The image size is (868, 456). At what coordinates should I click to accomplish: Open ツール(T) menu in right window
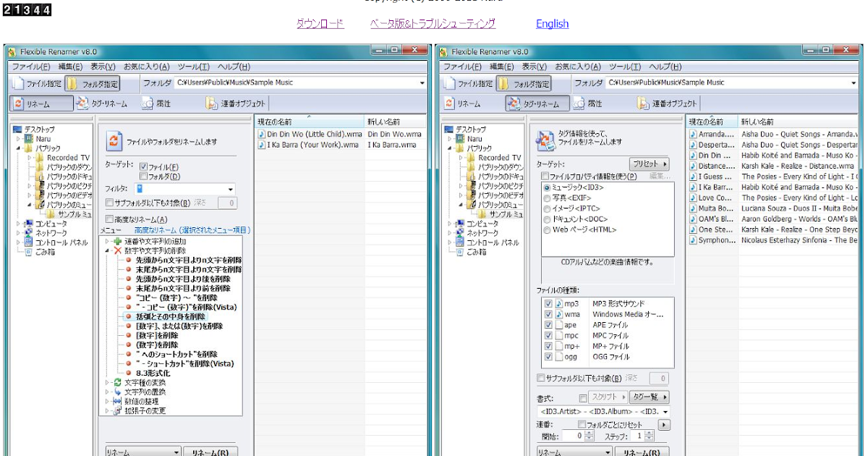click(x=625, y=67)
